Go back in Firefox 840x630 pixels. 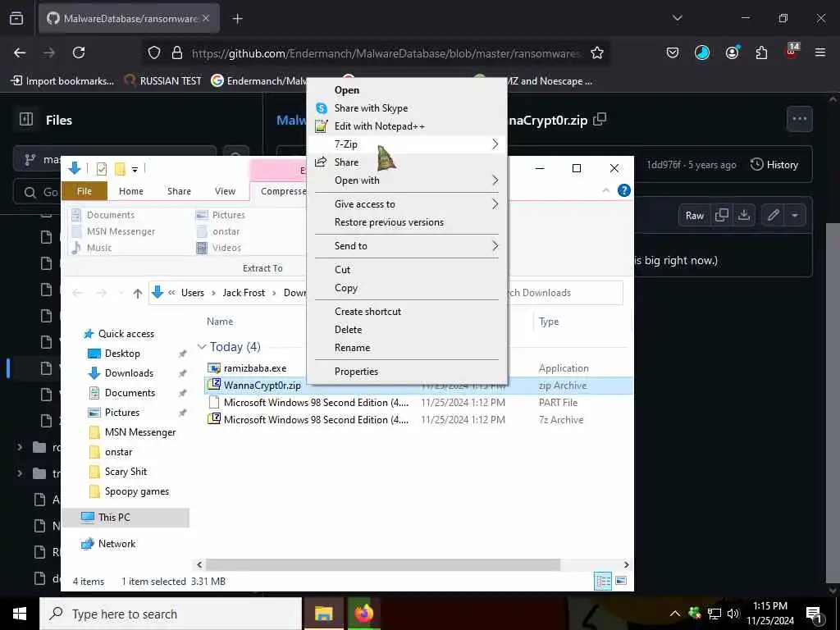click(x=20, y=52)
